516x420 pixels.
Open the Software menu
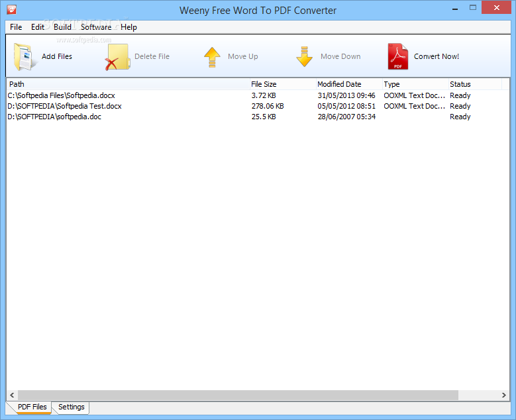coord(96,27)
